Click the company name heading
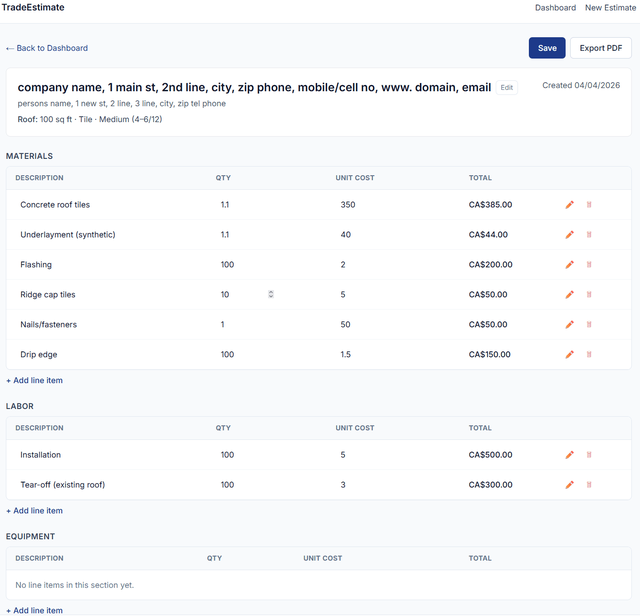 click(254, 87)
